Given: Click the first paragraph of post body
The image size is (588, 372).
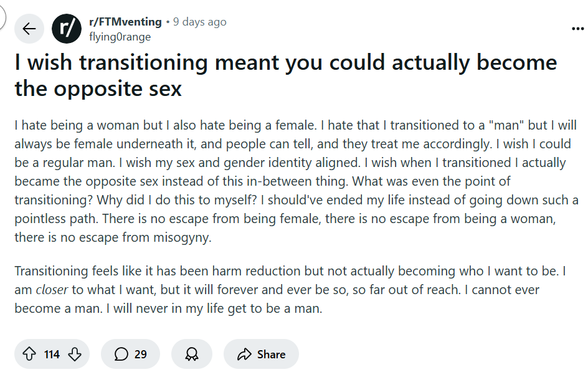Looking at the screenshot, I should pos(296,181).
